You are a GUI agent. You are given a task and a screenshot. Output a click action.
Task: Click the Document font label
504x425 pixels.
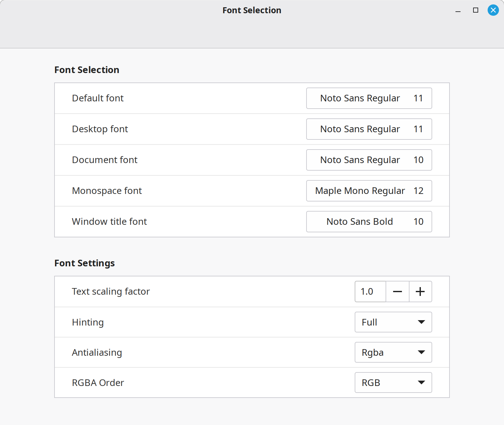105,160
